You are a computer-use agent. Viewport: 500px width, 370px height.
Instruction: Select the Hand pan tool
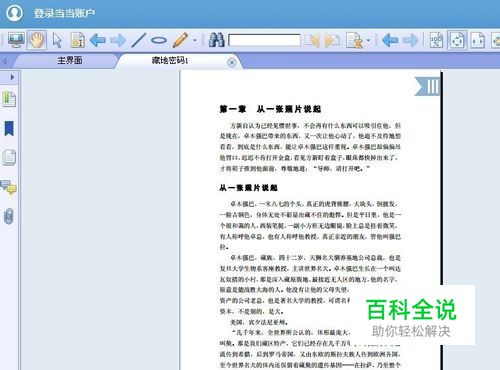click(37, 40)
